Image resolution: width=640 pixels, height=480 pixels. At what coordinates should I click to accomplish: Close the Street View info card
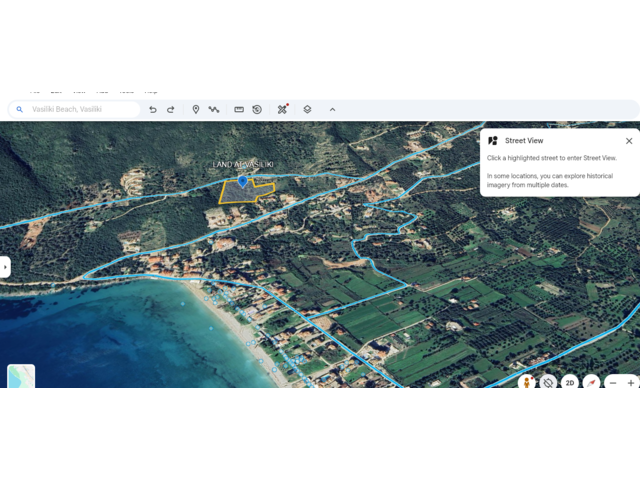[x=629, y=141]
